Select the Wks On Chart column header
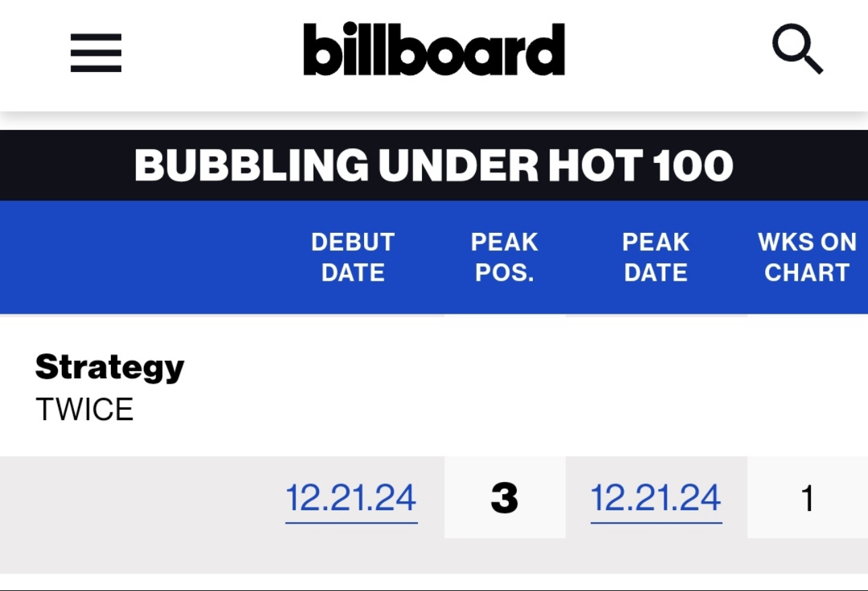 pyautogui.click(x=807, y=257)
